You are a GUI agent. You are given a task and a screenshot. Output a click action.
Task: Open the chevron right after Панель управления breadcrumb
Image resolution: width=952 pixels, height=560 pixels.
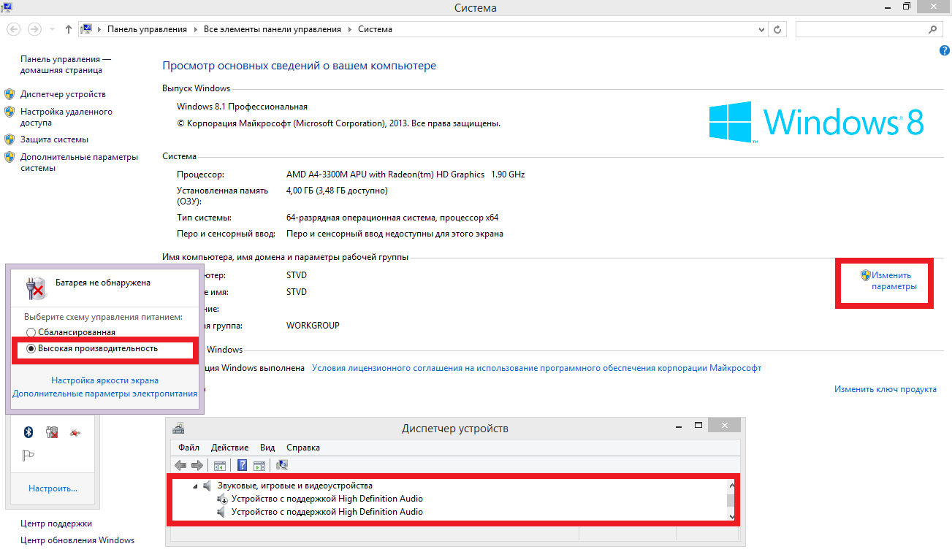pyautogui.click(x=195, y=29)
